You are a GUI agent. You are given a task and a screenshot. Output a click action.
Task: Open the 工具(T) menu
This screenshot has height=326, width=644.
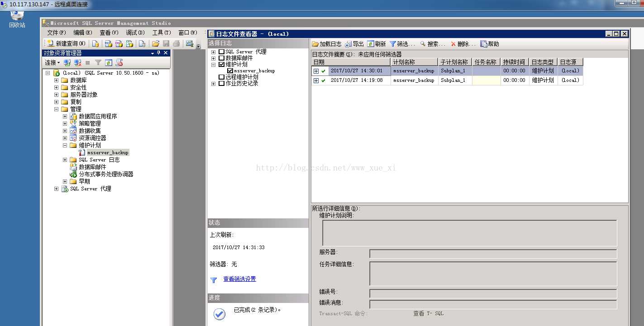pyautogui.click(x=162, y=33)
